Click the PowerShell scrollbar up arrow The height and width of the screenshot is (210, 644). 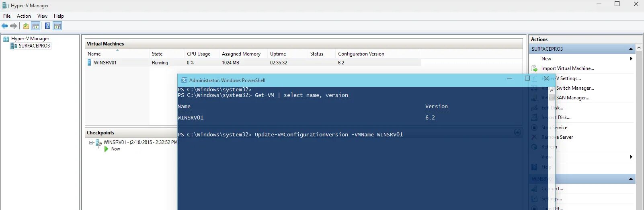(x=552, y=91)
